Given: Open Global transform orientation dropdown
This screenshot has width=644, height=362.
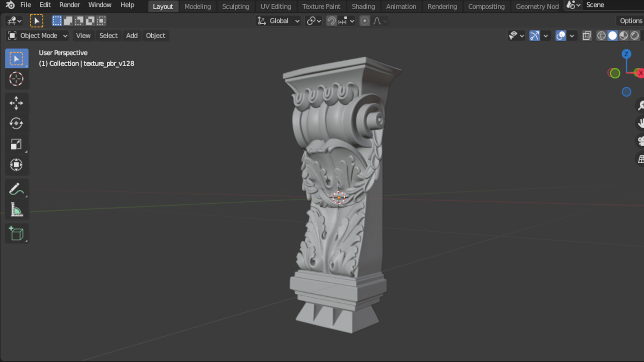Looking at the screenshot, I should pos(278,21).
